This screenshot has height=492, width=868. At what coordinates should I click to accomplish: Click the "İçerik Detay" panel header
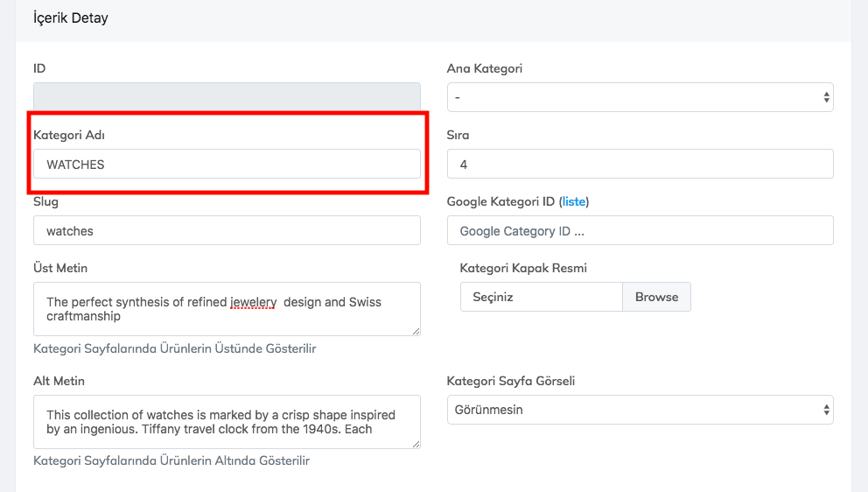pos(71,18)
